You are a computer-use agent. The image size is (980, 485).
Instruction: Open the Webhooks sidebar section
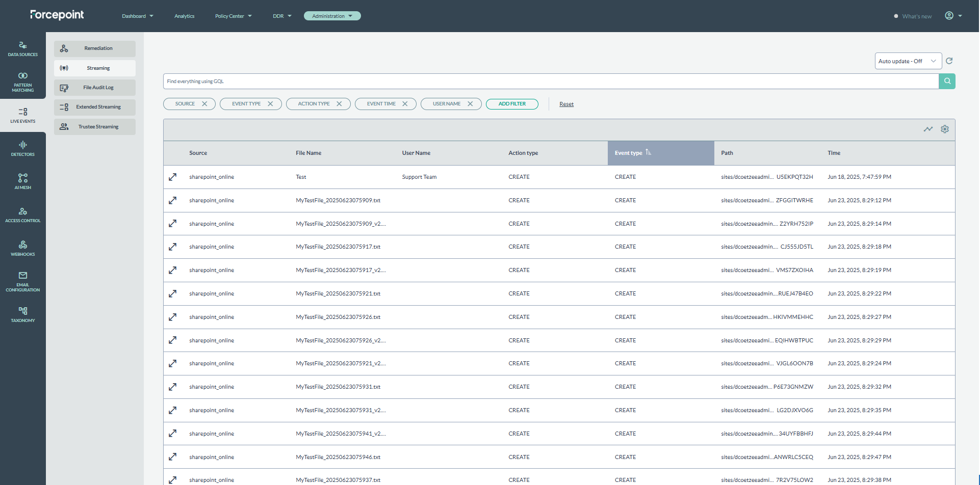22,248
